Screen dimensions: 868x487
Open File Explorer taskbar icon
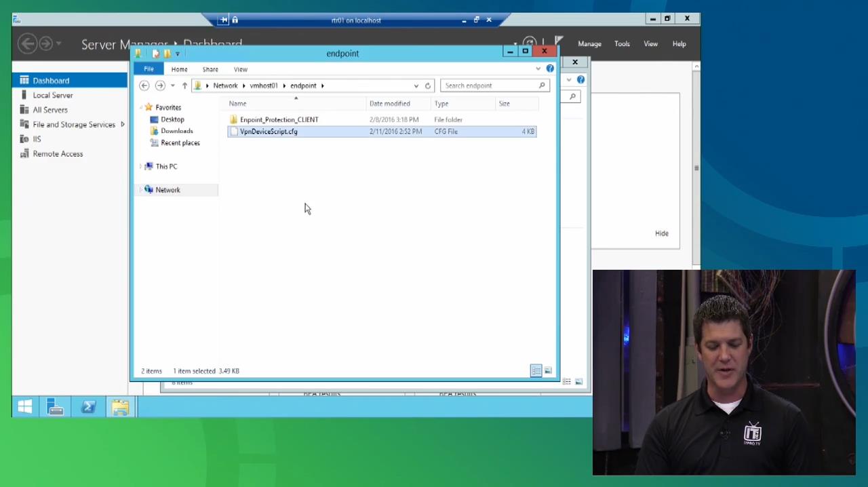(121, 407)
